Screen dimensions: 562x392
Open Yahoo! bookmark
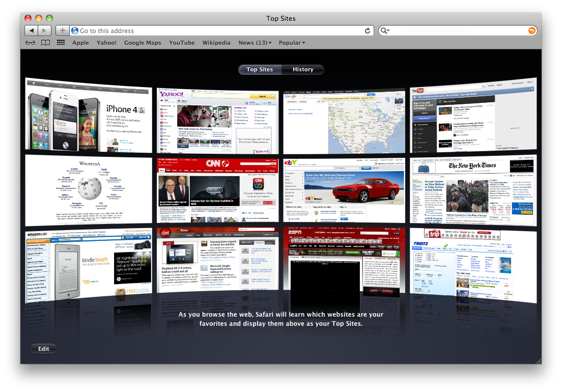pyautogui.click(x=106, y=43)
